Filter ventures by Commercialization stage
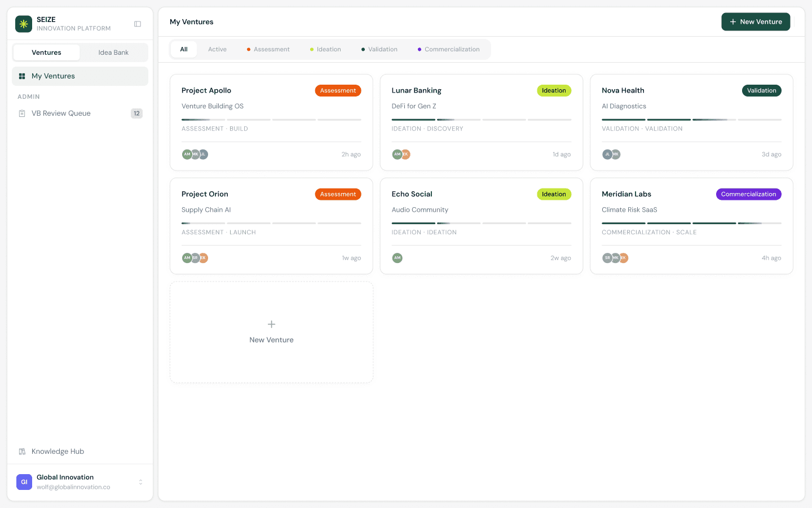The height and width of the screenshot is (508, 812). 449,50
